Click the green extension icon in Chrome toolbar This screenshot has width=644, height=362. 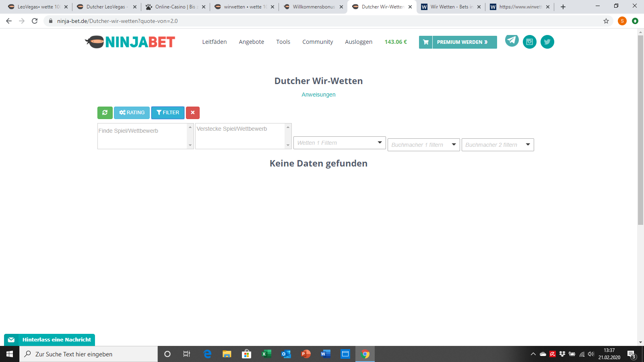[x=635, y=21]
